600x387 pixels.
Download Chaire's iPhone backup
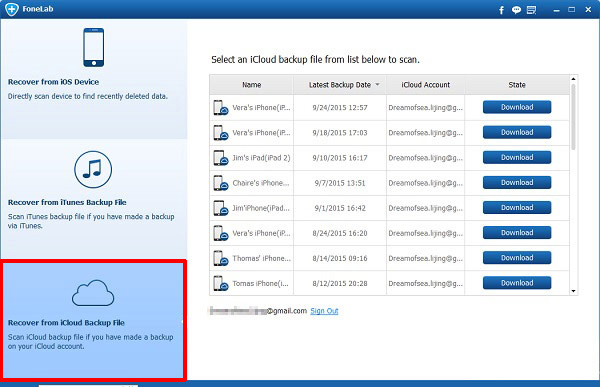pos(517,183)
